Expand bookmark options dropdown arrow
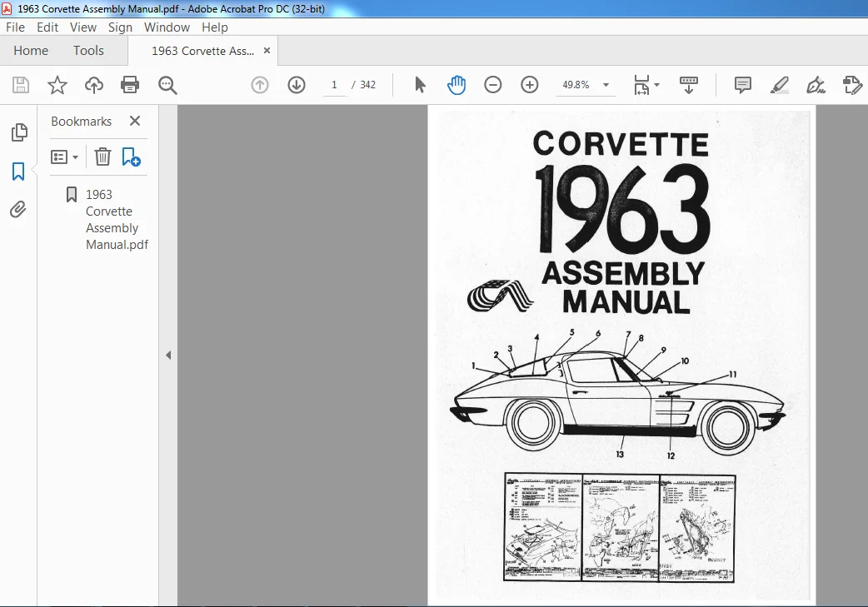 coord(75,157)
